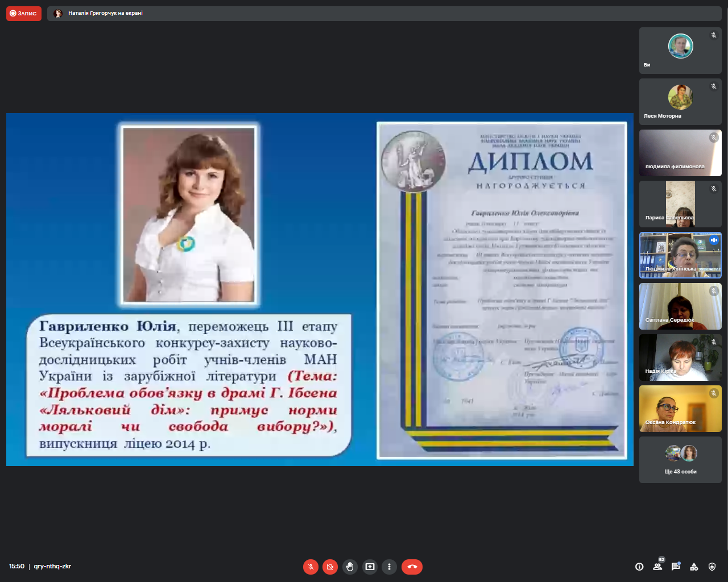Click meeting code qry-nthq-zkr
The image size is (728, 582).
52,567
